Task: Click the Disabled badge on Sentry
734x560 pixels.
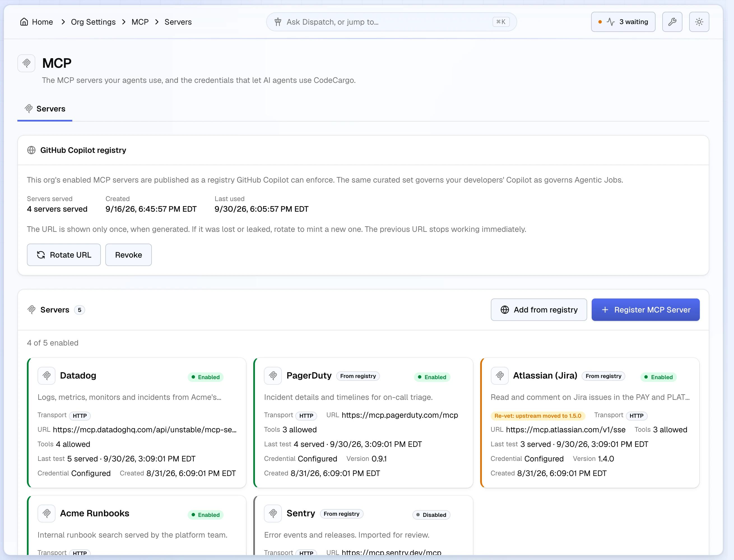Action: pyautogui.click(x=431, y=515)
